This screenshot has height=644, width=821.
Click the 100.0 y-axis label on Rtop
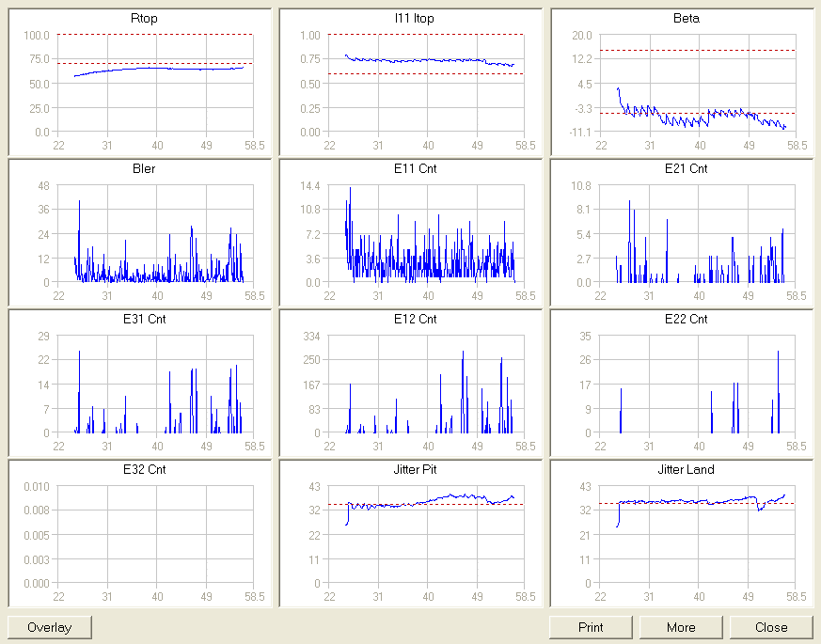pos(38,35)
